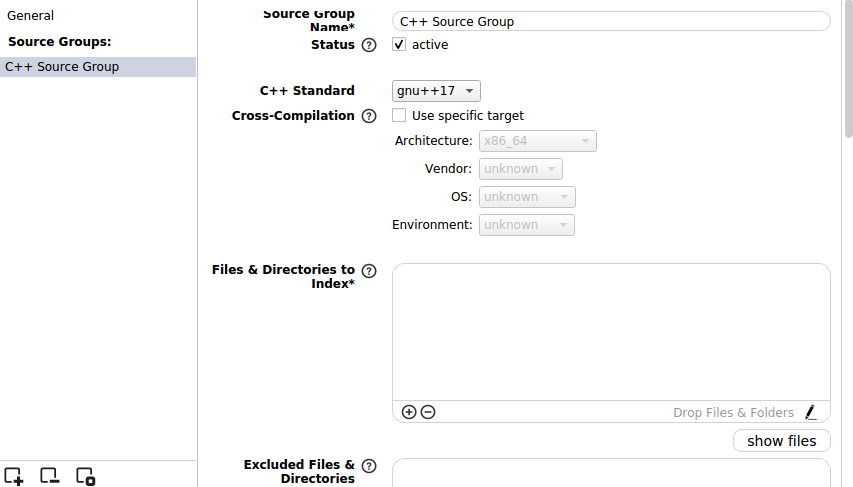Click the help icon next to Status

point(369,45)
